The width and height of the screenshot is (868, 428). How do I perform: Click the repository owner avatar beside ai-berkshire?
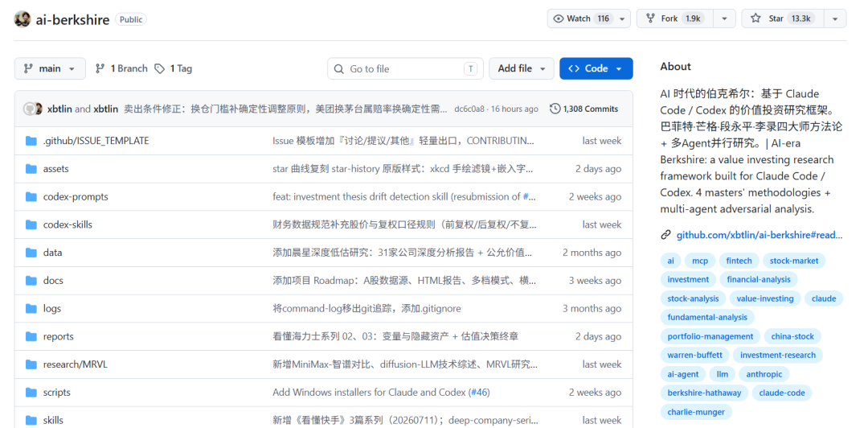click(23, 19)
